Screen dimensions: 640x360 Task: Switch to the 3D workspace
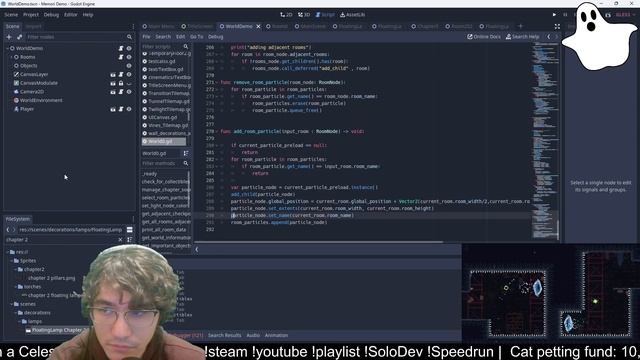(x=304, y=15)
